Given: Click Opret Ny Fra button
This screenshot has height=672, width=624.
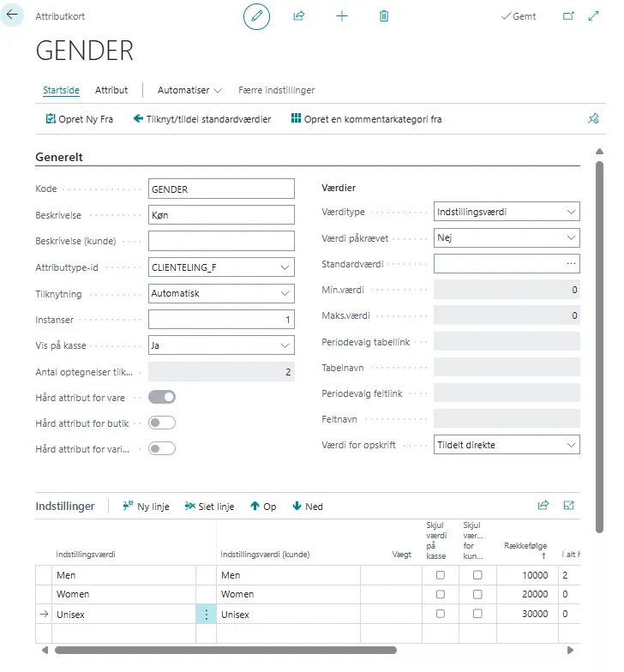Looking at the screenshot, I should [x=80, y=119].
